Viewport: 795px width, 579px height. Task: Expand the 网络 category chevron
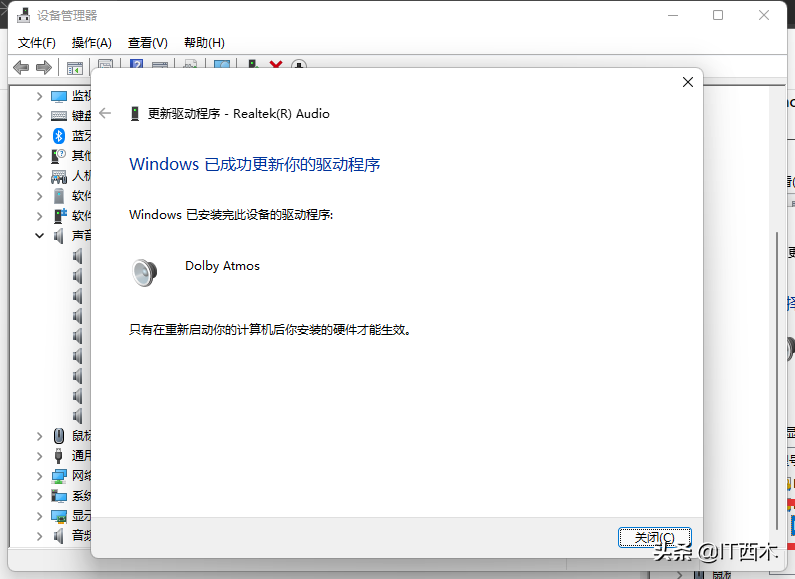39,476
